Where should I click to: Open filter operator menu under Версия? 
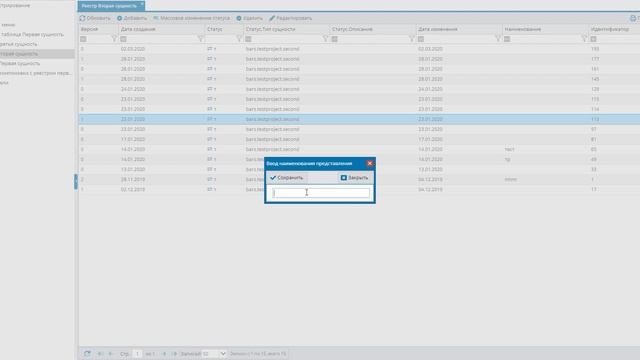83,39
